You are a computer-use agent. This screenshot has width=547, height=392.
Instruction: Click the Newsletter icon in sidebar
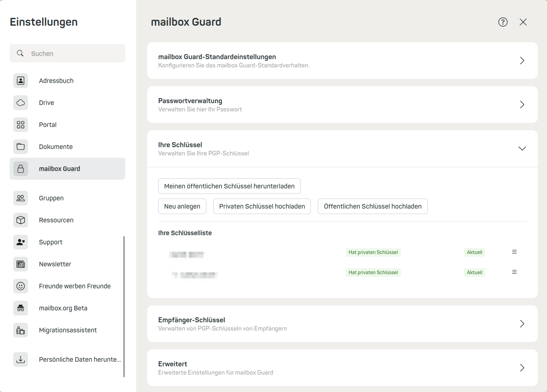pos(21,264)
